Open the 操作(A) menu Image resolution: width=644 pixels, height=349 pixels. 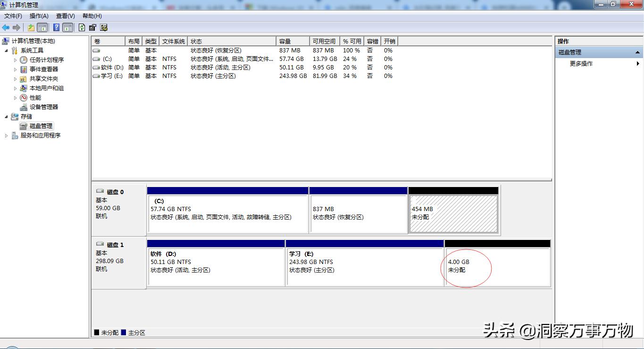39,16
